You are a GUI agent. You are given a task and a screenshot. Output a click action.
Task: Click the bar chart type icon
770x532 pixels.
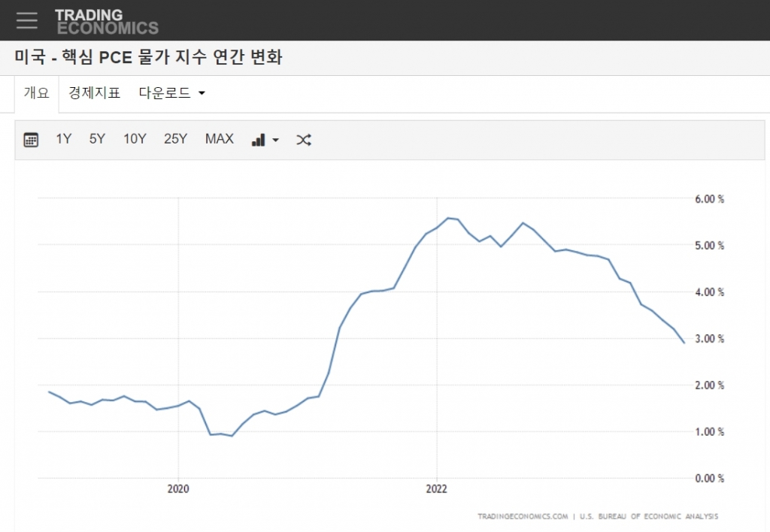(x=258, y=140)
